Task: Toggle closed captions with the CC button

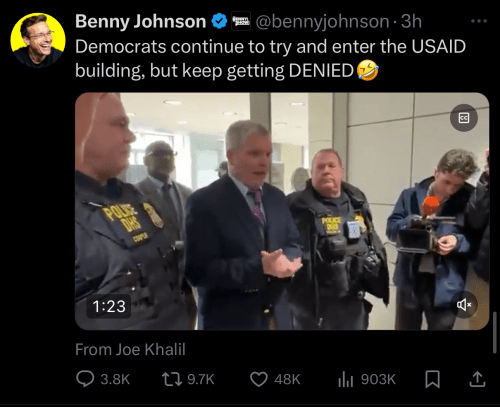Action: 464,118
